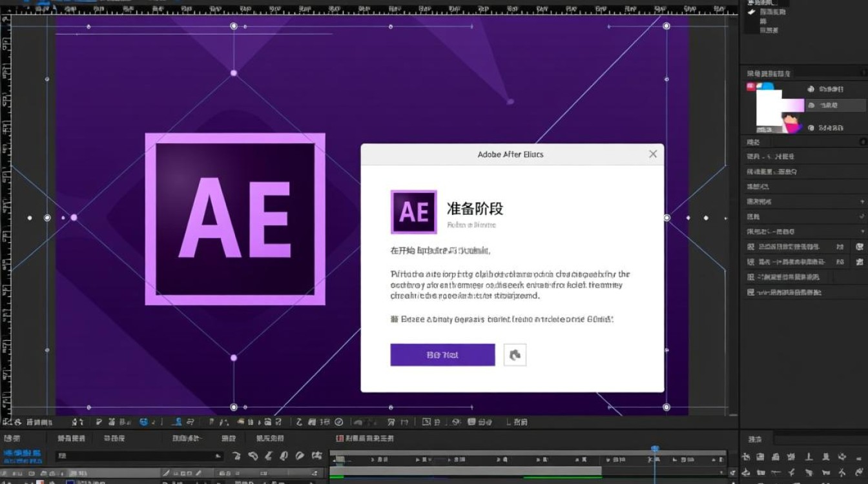Viewport: 868px width, 484px height.
Task: Select the left vertex of the diamond path
Action: (x=74, y=217)
